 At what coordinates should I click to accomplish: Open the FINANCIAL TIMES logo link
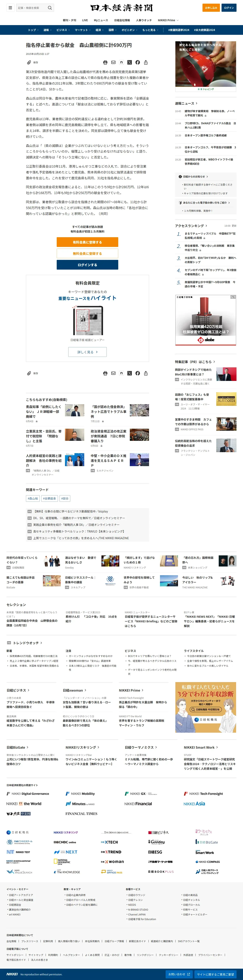(x=81, y=813)
